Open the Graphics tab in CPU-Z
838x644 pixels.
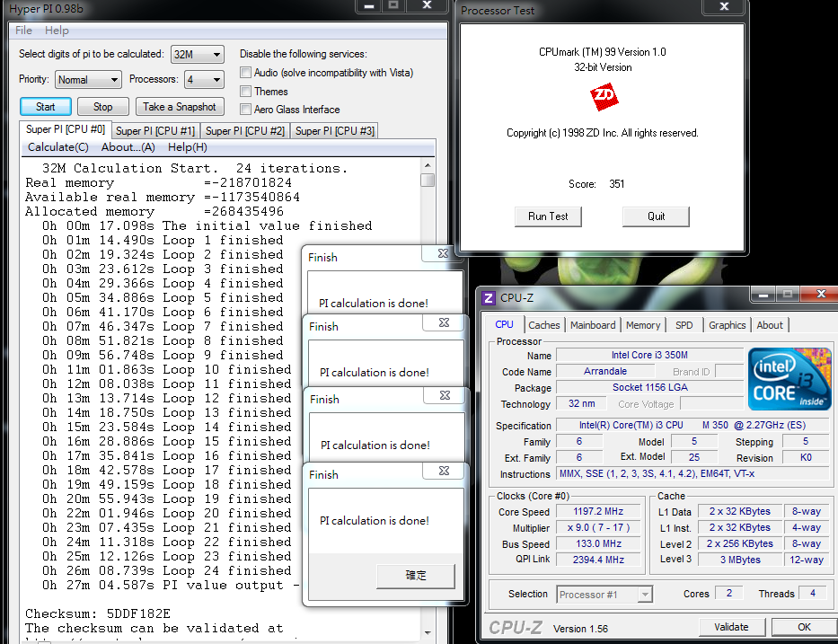[727, 325]
